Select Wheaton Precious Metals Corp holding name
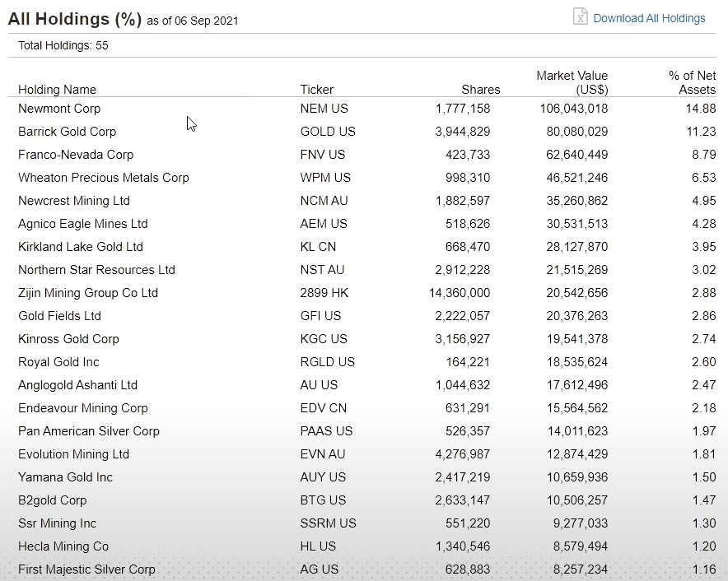Image resolution: width=728 pixels, height=581 pixels. pyautogui.click(x=104, y=178)
